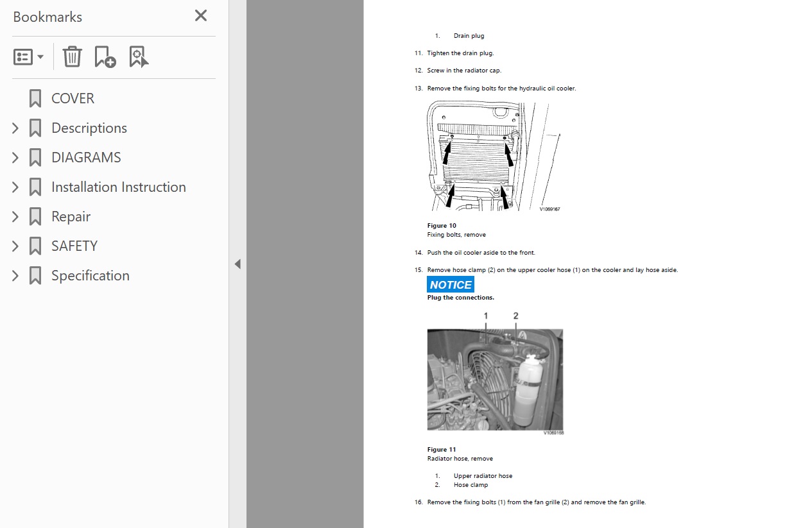Viewport: 812px width, 528px height.
Task: Jump to the Specification bookmark
Action: point(91,276)
